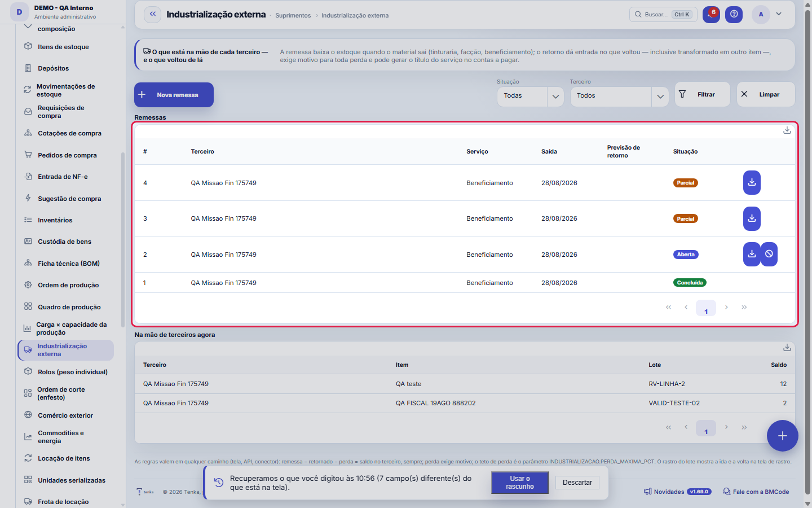This screenshot has height=508, width=812.
Task: Click Usar o rascunho button
Action: pos(520,483)
